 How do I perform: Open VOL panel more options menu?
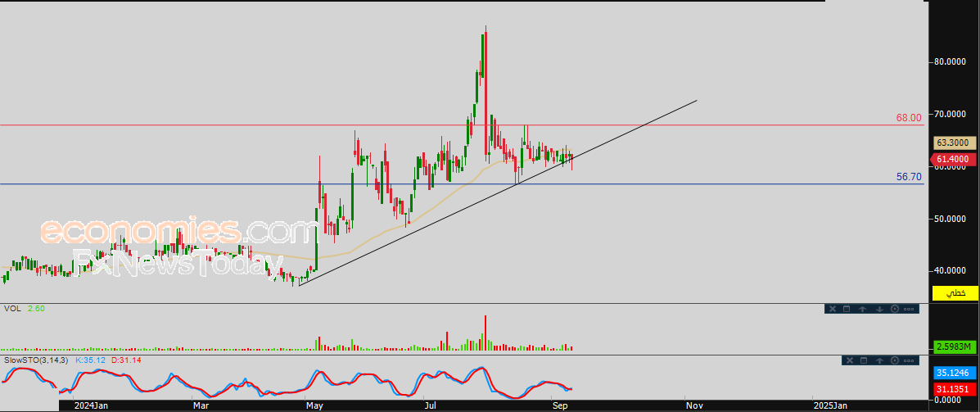(x=909, y=310)
